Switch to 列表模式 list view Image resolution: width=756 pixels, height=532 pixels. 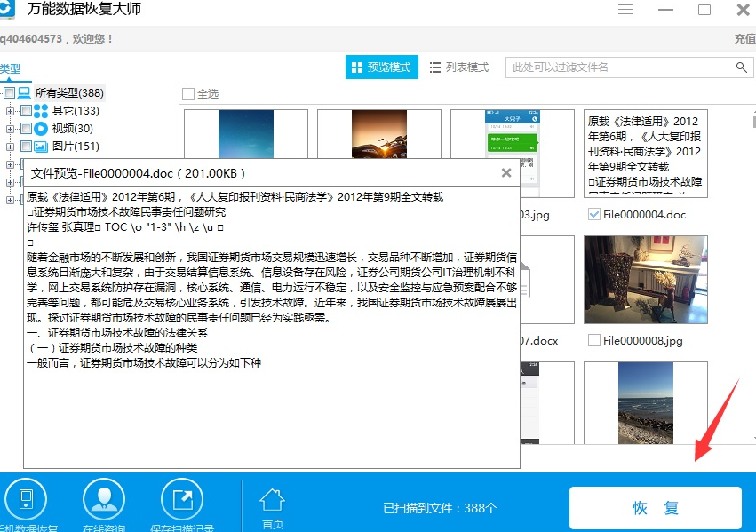coord(461,67)
